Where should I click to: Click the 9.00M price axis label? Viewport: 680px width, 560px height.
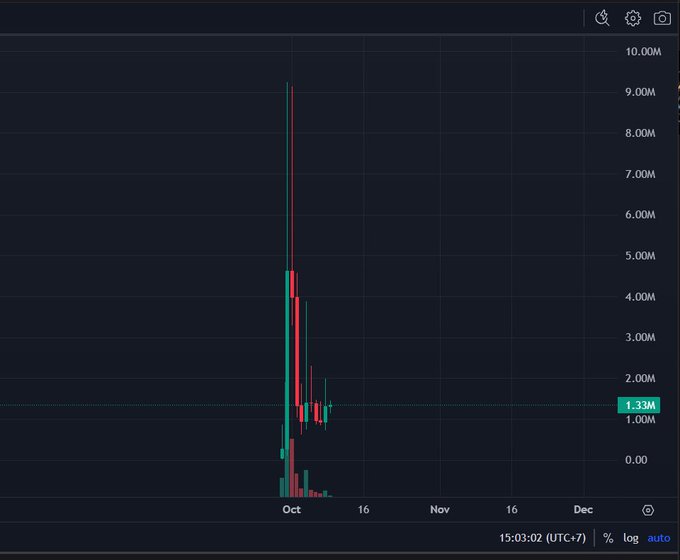640,92
